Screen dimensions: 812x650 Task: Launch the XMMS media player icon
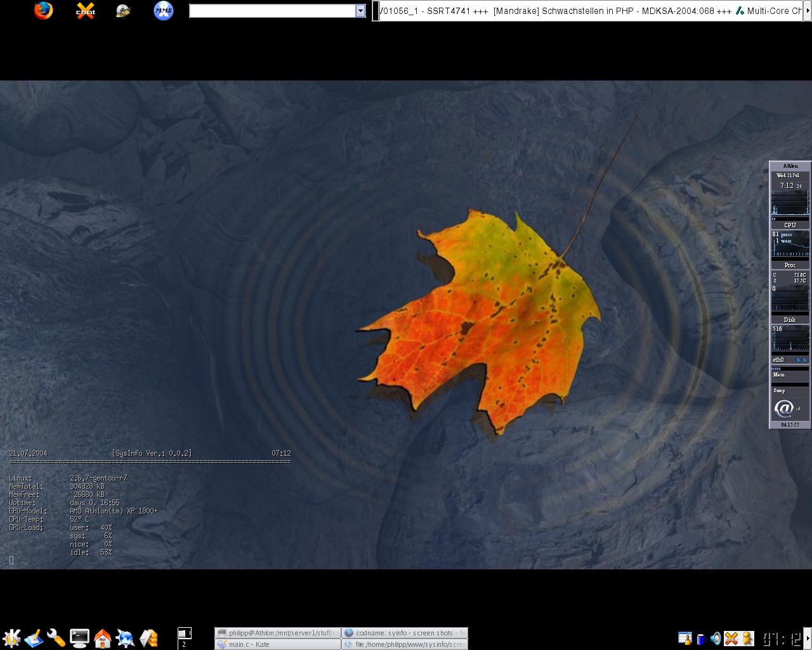coord(164,11)
